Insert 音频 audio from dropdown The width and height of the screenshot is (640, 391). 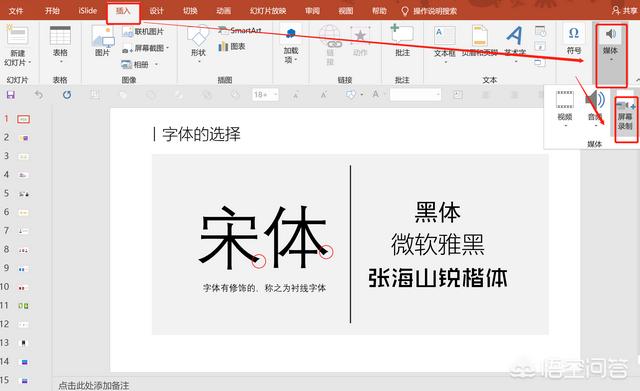(596, 108)
